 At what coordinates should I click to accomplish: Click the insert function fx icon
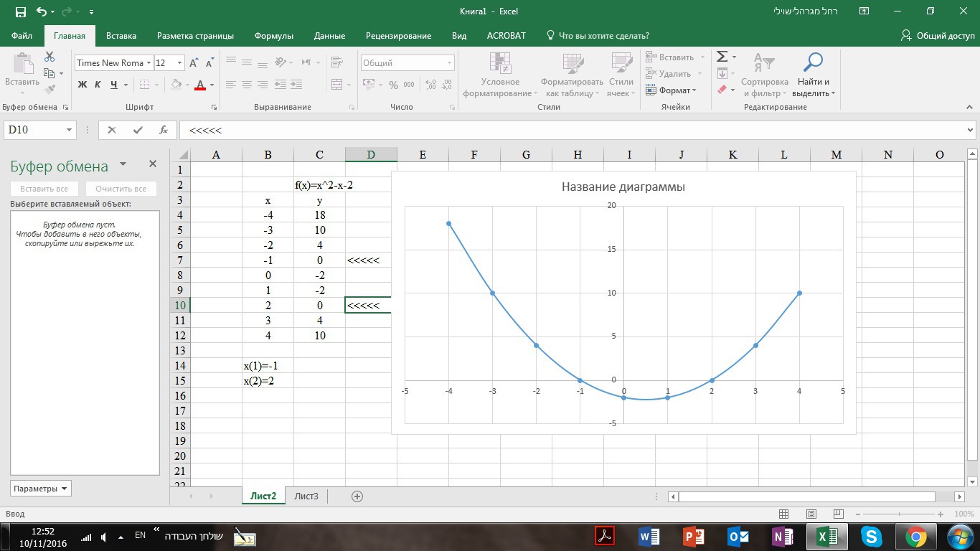tap(164, 130)
